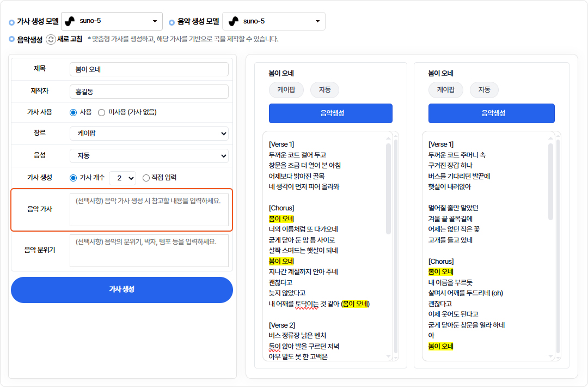The image size is (588, 387).
Task: Click scroll-up arrow in first lyrics box
Action: (388, 138)
